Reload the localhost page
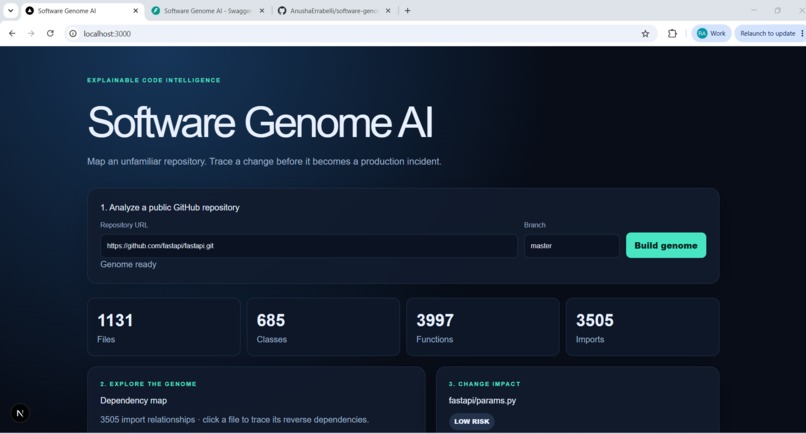Viewport: 806px width, 434px height. [50, 33]
